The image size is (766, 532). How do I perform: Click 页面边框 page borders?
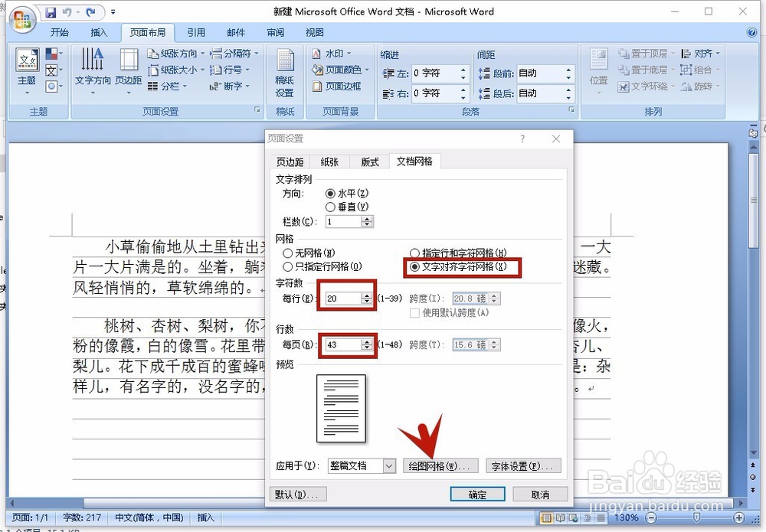[336, 86]
